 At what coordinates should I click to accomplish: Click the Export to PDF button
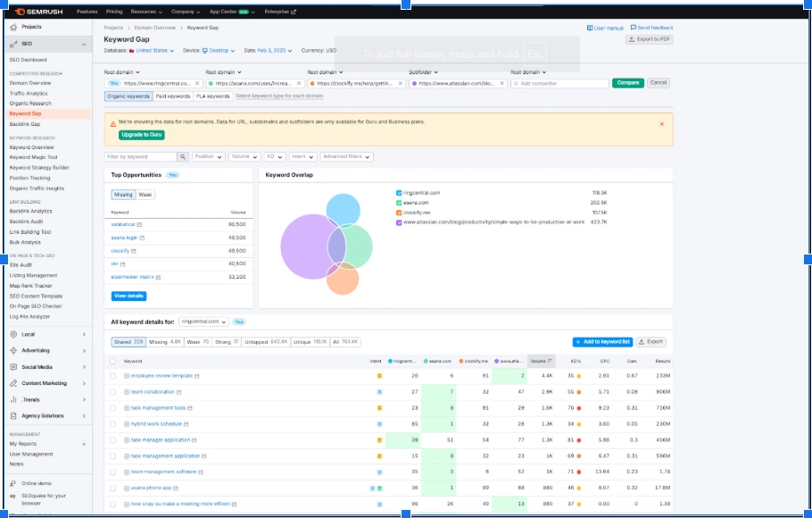pos(650,39)
